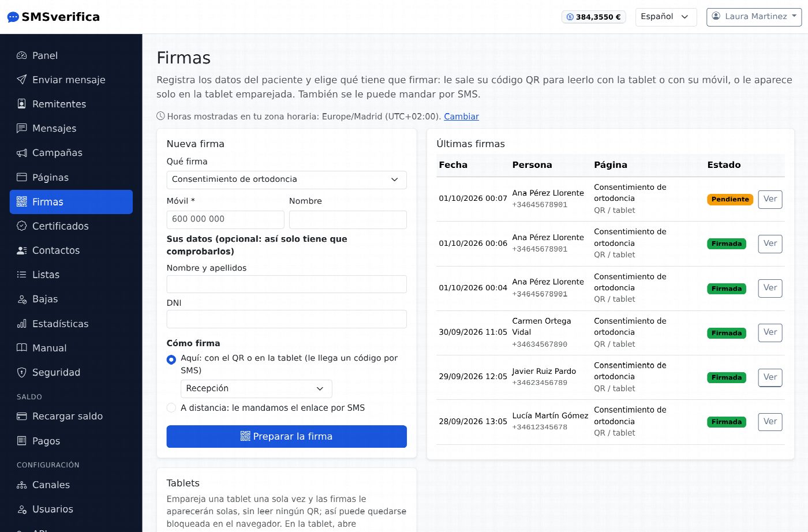
Task: Click the Pendiente status badge
Action: tap(730, 200)
